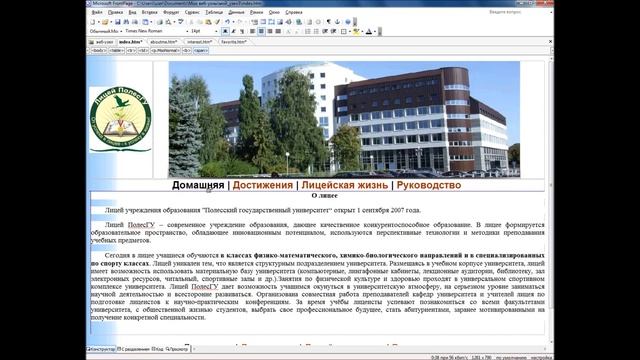Open the Таблица menu

click(214, 12)
